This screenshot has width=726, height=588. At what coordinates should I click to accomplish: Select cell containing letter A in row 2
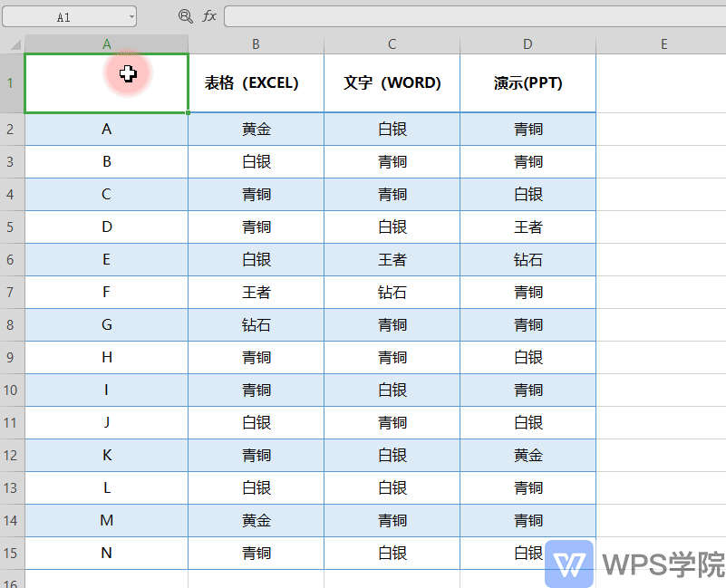click(x=106, y=130)
